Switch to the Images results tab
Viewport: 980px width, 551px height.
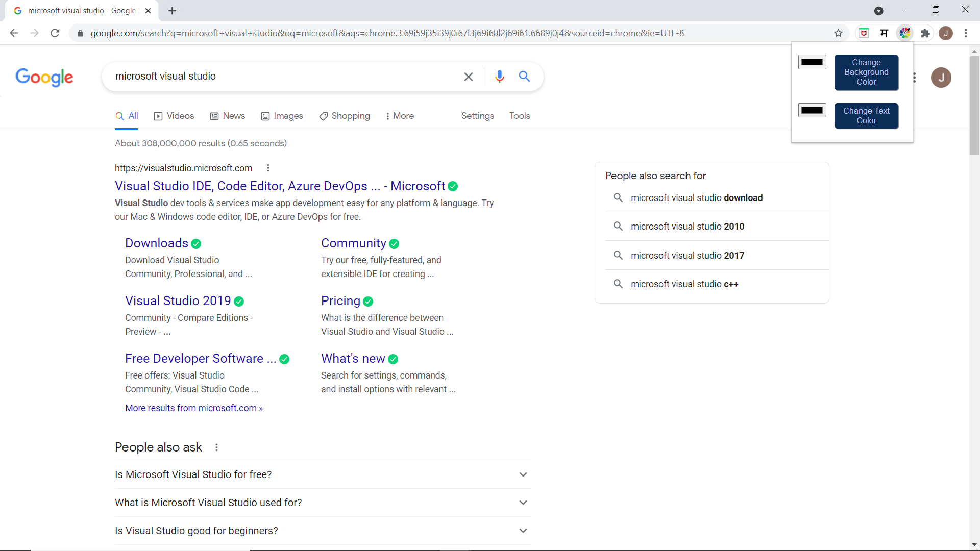click(x=282, y=116)
